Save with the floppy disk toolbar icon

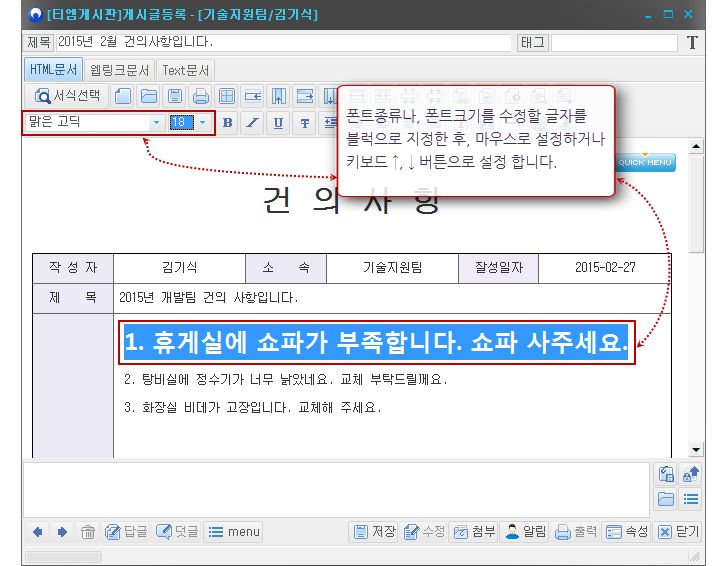[175, 96]
